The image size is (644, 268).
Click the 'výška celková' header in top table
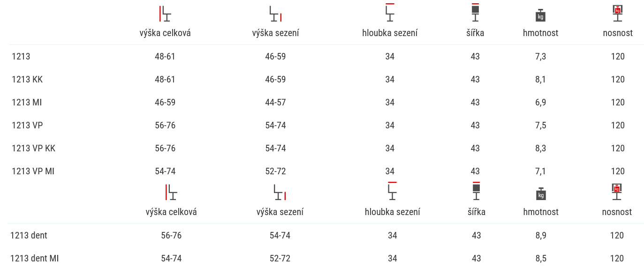pos(165,33)
